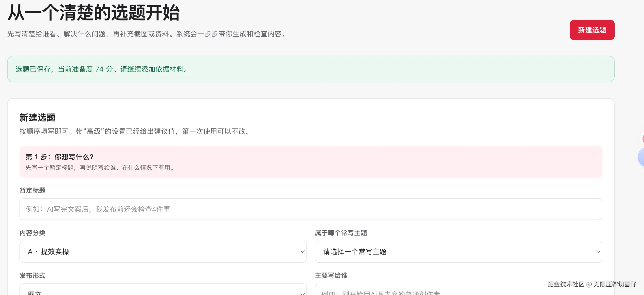
Task: Open the 发布形式 dropdown showing 图文
Action: tap(163, 290)
